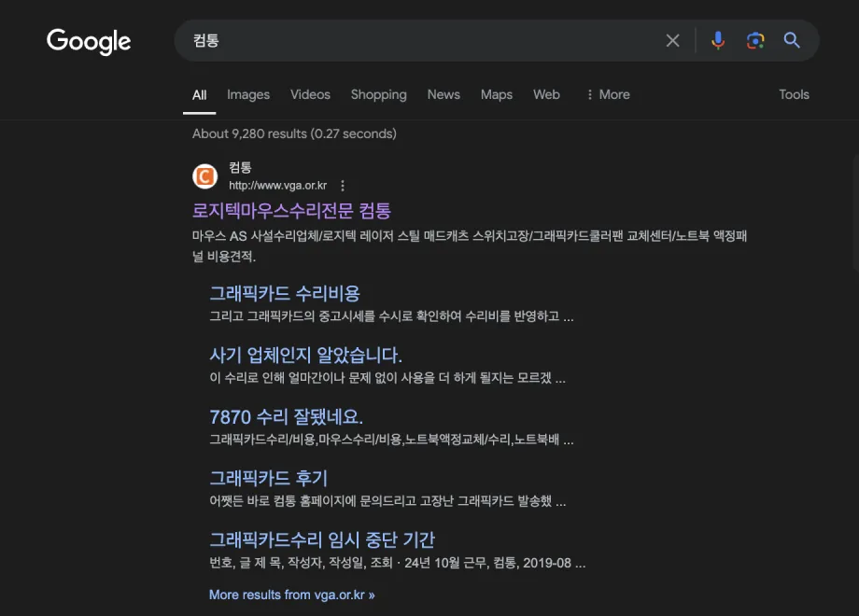859x616 pixels.
Task: Click snippet 그래픽카드수리/비용,마우스수리/비용
Action: pyautogui.click(x=391, y=440)
